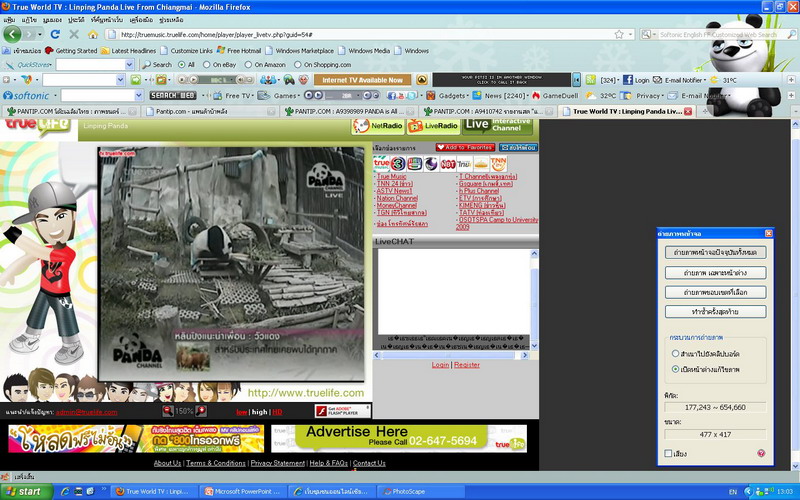Select the On Amazon radio option
800x500 pixels.
pos(248,65)
